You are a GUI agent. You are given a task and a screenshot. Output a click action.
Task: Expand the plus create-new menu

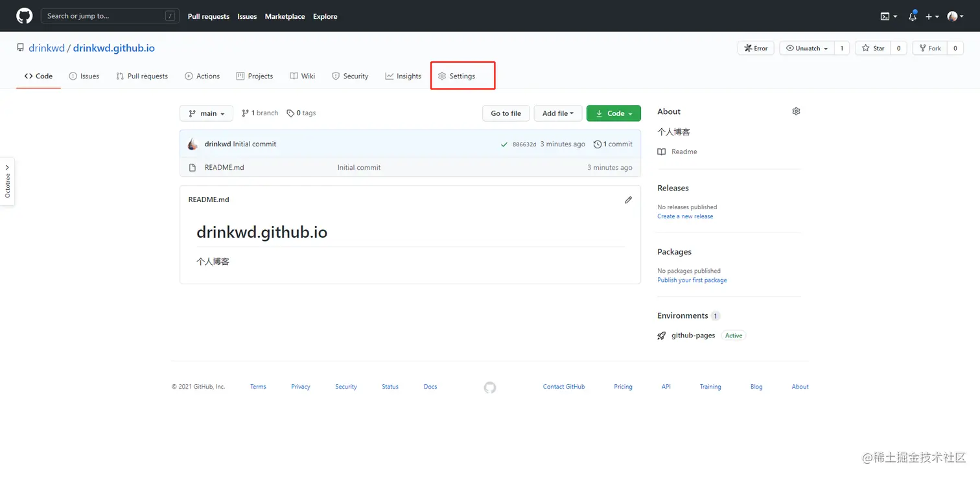(x=932, y=16)
